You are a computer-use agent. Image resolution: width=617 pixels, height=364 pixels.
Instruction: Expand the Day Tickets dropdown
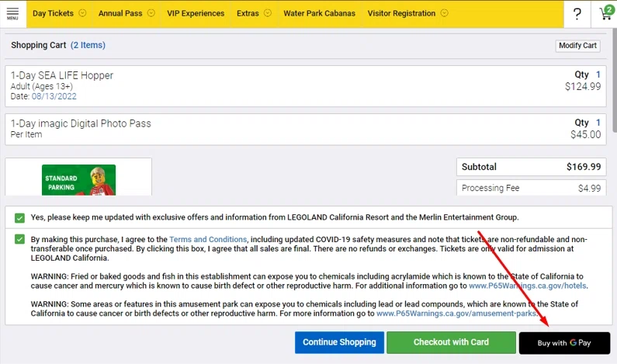(x=59, y=13)
